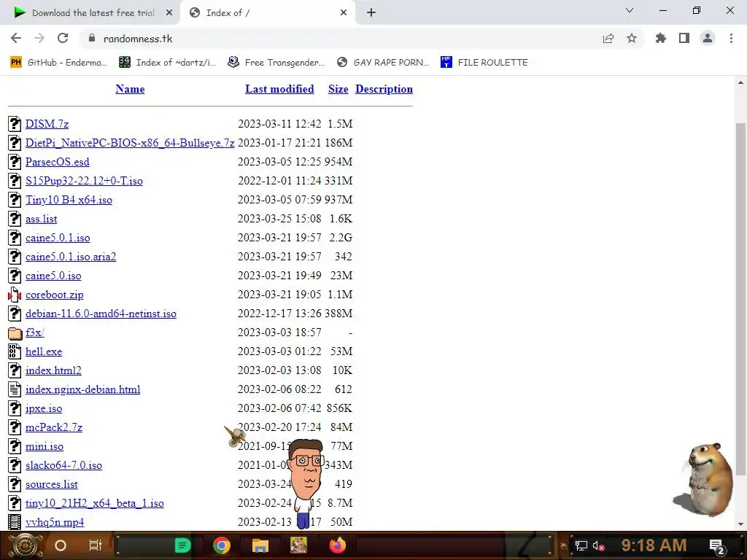Download caine5.0.1.iso
The image size is (747, 560).
pyautogui.click(x=58, y=238)
